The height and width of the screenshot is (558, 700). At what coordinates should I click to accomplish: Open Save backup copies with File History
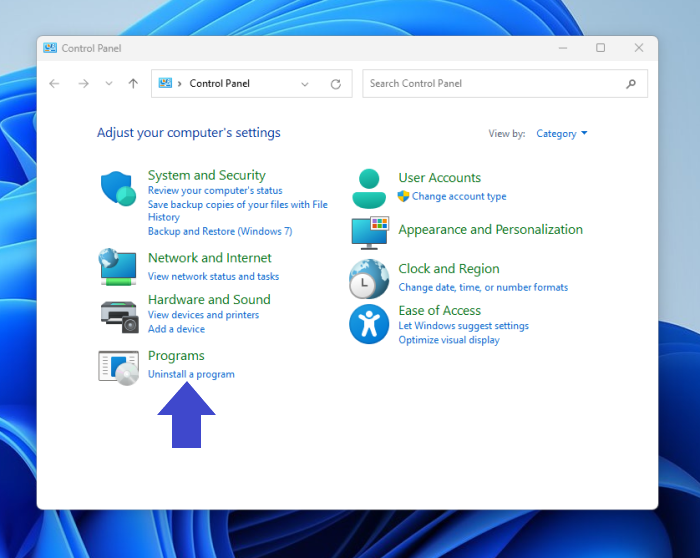[x=238, y=211]
